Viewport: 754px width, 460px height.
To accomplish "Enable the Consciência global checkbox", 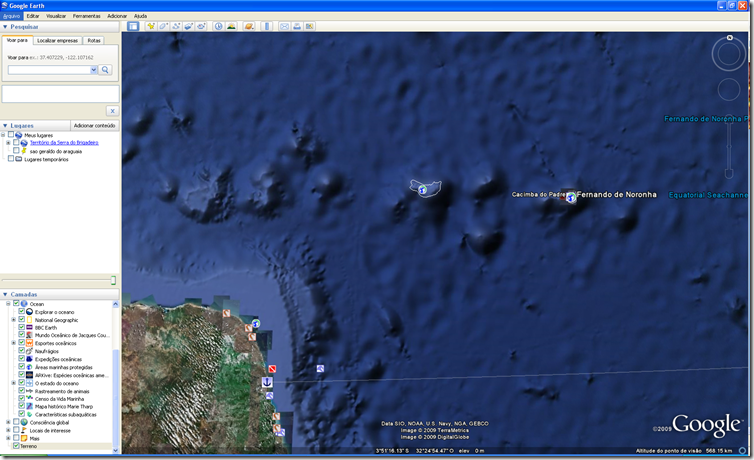I will (x=16, y=422).
